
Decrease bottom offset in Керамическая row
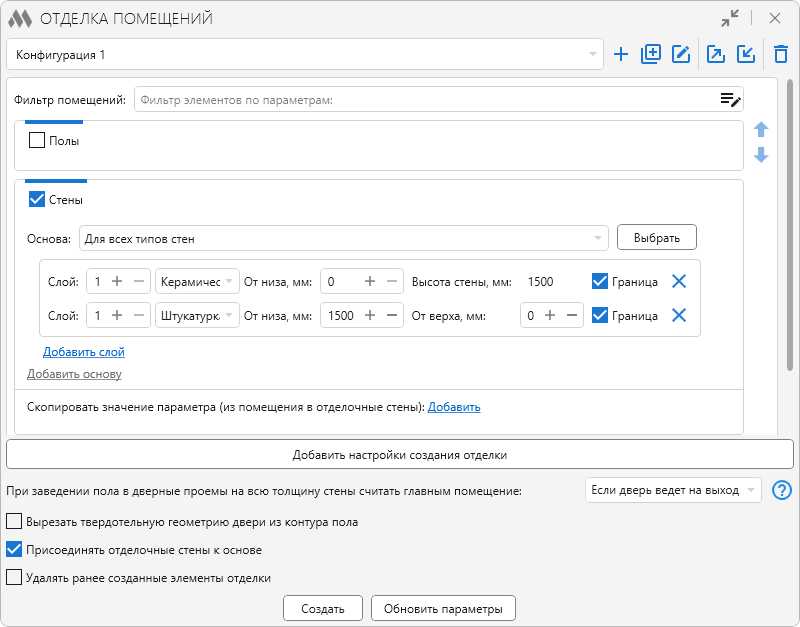[391, 281]
